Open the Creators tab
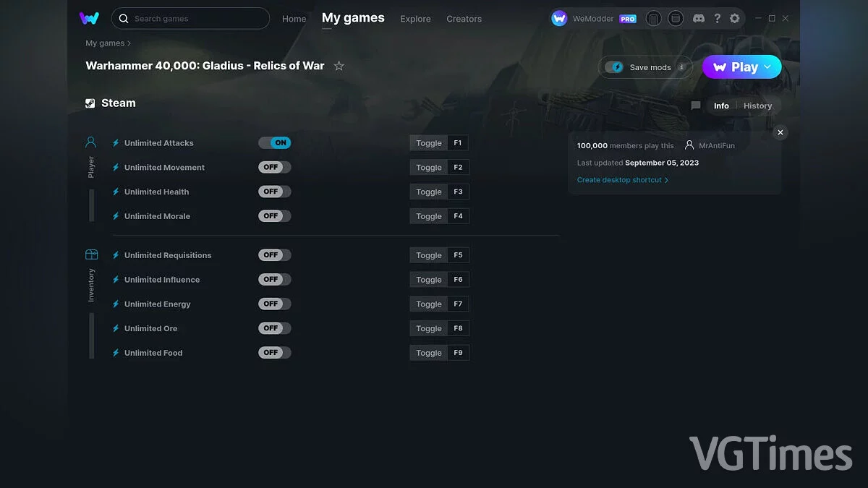The height and width of the screenshot is (488, 868). 464,19
